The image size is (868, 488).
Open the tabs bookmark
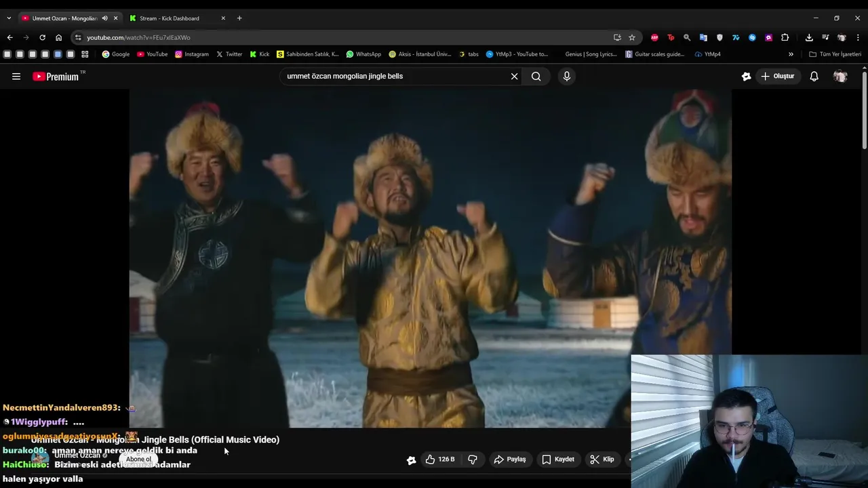[x=469, y=54]
